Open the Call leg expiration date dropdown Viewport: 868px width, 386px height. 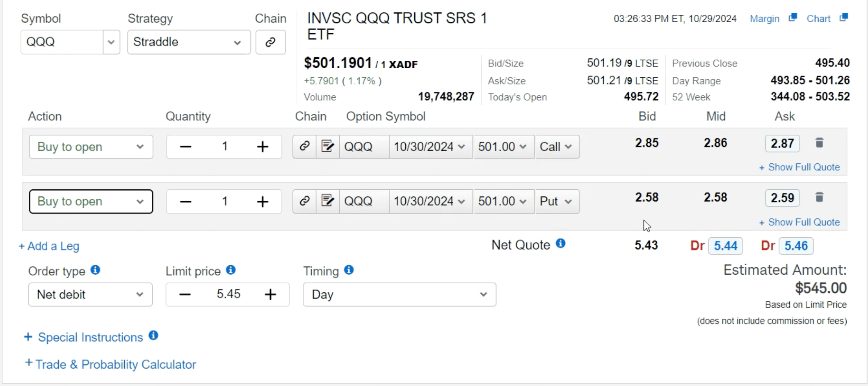click(429, 147)
